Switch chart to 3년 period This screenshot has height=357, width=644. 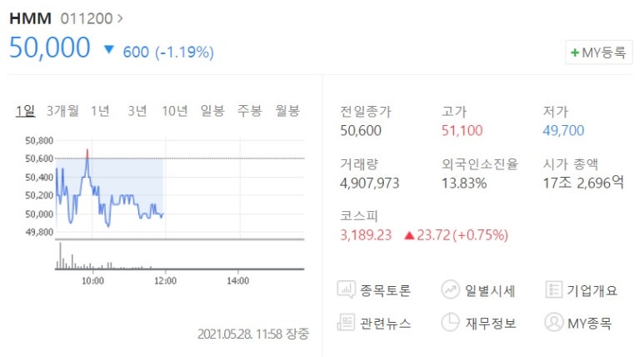(x=137, y=111)
